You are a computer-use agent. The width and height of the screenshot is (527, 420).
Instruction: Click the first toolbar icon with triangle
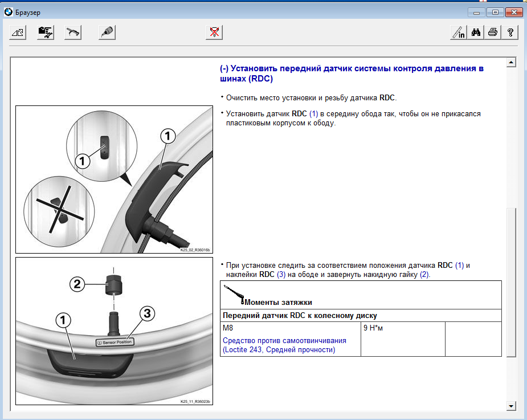[18, 32]
